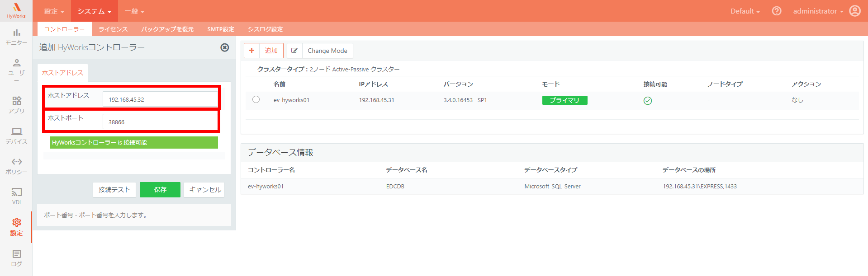Click the モード column header
The height and width of the screenshot is (276, 868).
pyautogui.click(x=551, y=84)
